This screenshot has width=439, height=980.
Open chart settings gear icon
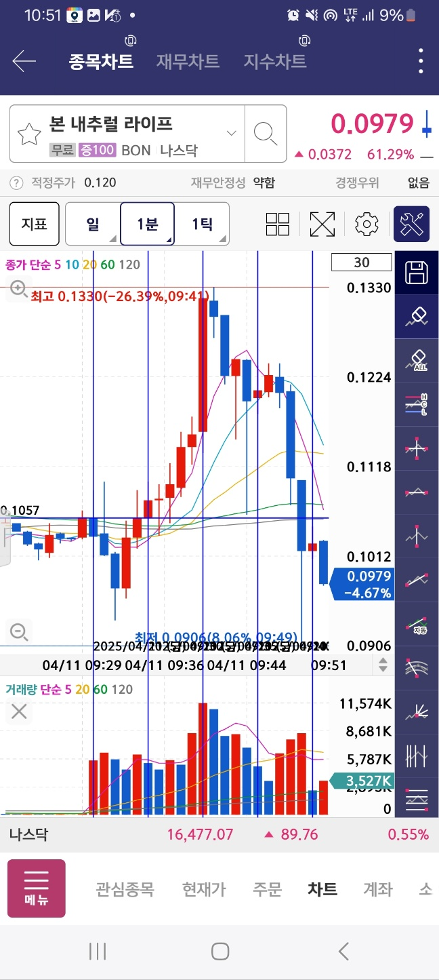(x=367, y=224)
